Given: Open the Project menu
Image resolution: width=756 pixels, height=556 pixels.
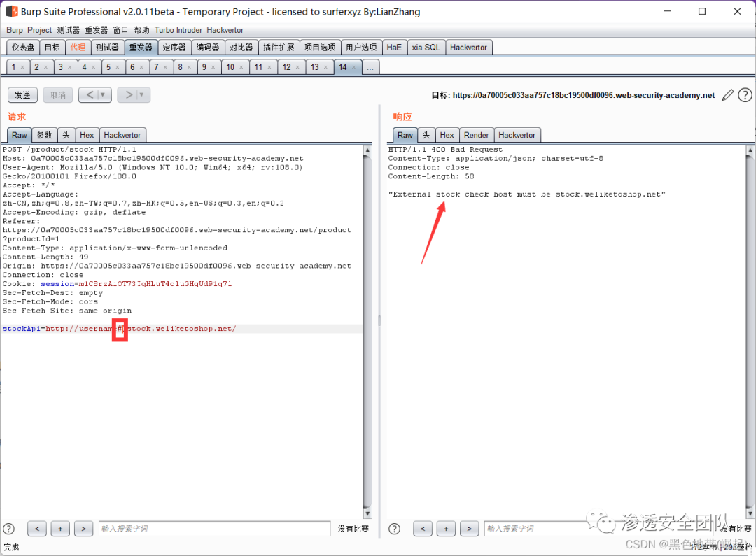Looking at the screenshot, I should point(39,30).
